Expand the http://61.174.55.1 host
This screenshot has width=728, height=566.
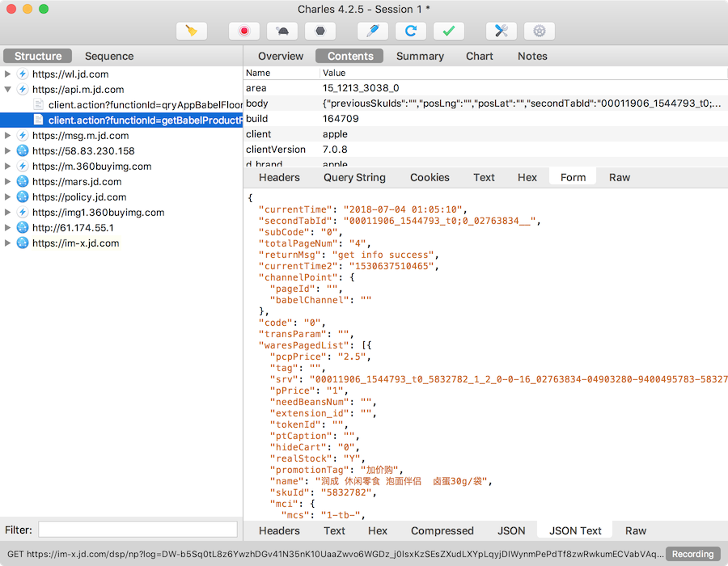coord(7,228)
